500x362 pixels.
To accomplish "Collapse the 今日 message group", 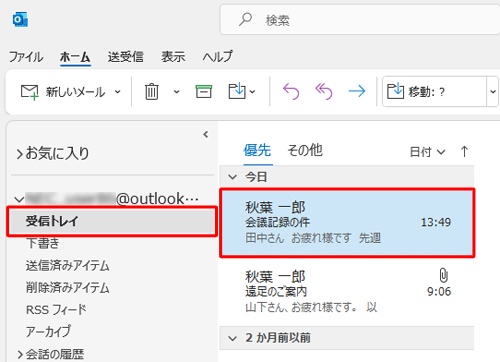I will pyautogui.click(x=232, y=177).
